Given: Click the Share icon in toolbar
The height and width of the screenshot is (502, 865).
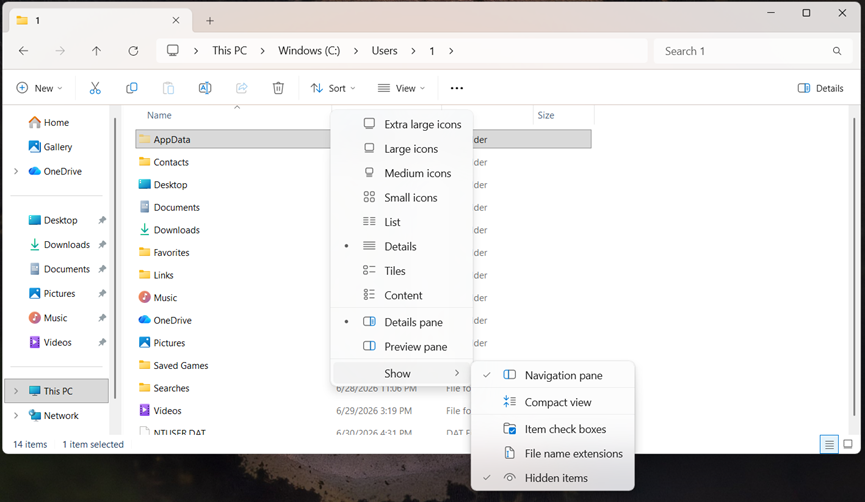Looking at the screenshot, I should click(242, 88).
